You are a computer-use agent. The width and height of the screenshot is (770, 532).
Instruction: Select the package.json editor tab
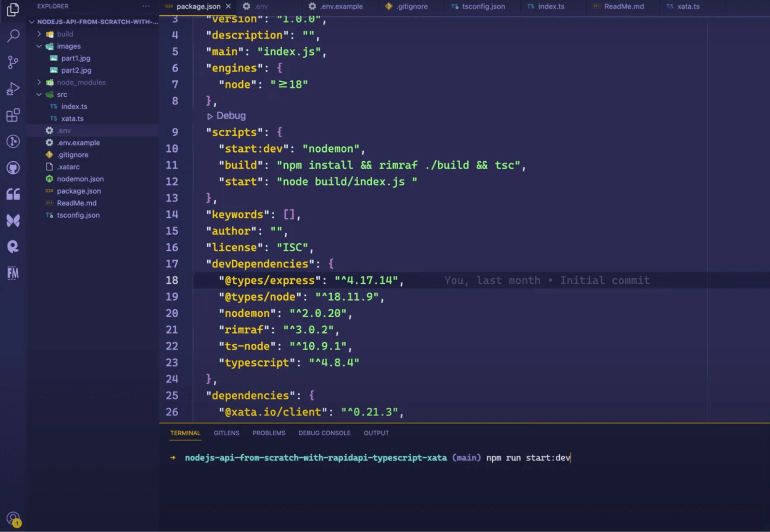tap(198, 6)
